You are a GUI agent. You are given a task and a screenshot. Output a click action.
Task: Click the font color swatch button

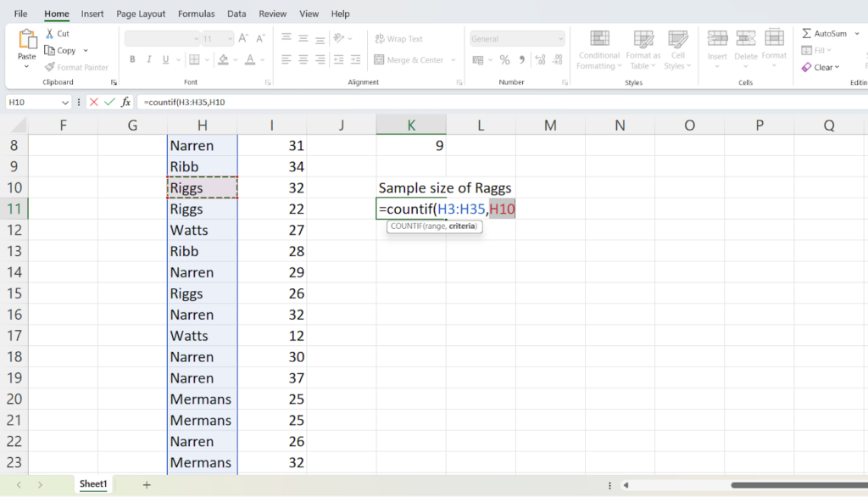pos(249,60)
